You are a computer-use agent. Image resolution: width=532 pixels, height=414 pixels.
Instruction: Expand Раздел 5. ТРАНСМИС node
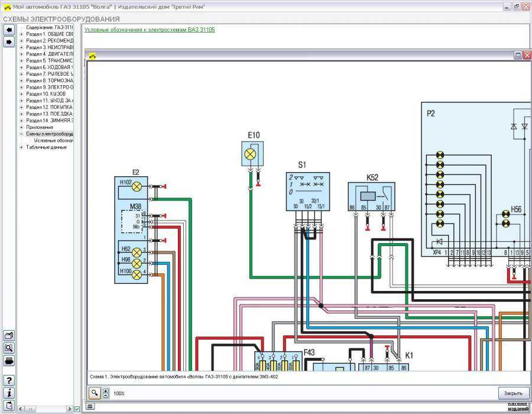click(x=21, y=61)
